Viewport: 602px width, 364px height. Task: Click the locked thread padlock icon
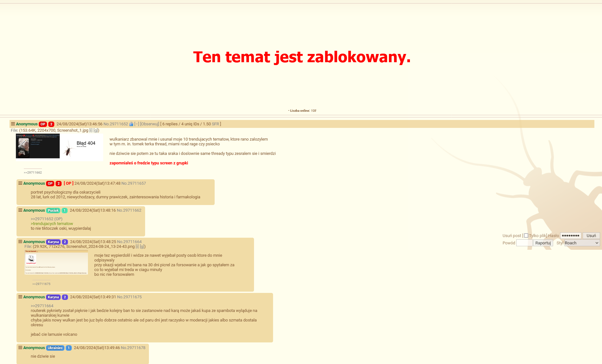pyautogui.click(x=131, y=124)
